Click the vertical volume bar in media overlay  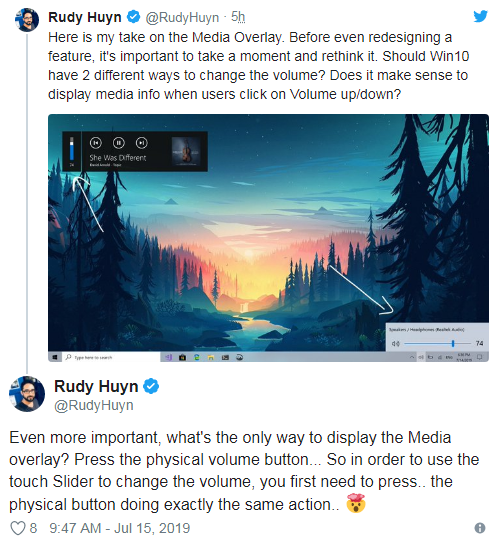[x=72, y=149]
